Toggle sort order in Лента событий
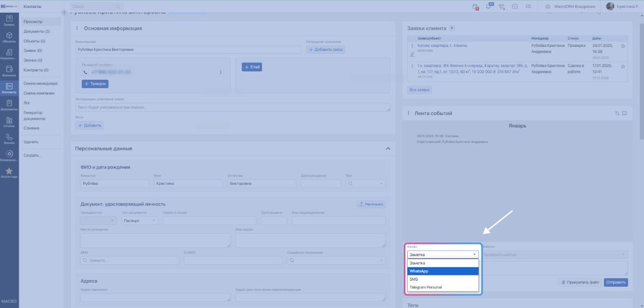644x308 pixels. pyautogui.click(x=617, y=113)
